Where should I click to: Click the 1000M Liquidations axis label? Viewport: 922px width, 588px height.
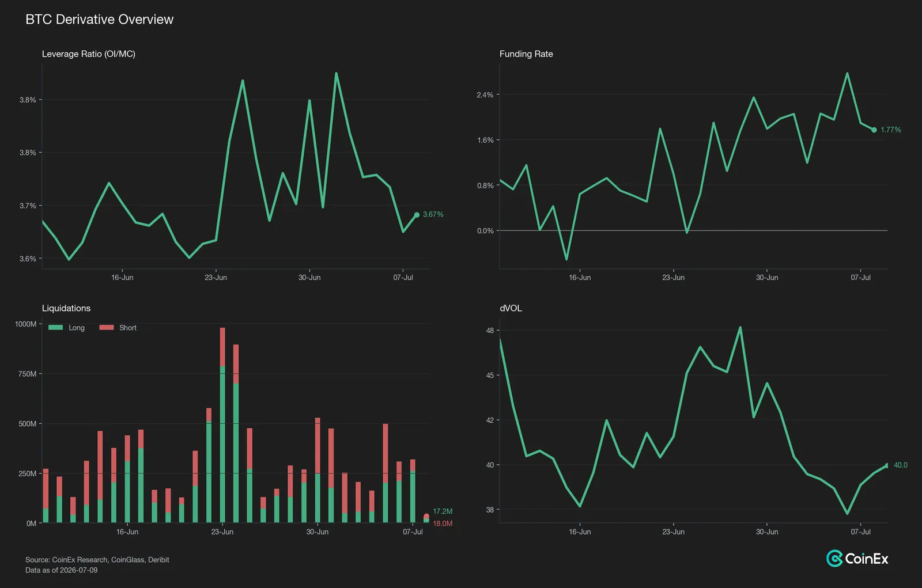coord(25,324)
